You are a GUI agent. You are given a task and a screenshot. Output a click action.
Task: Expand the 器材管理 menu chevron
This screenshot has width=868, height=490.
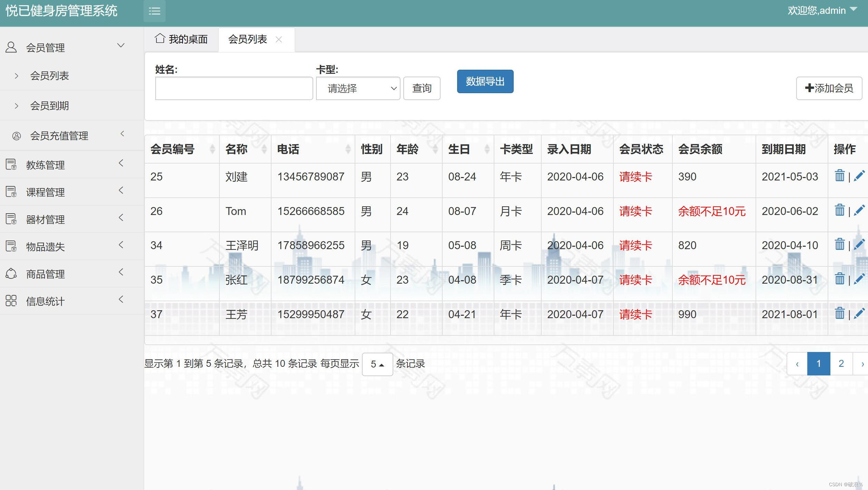tap(121, 217)
